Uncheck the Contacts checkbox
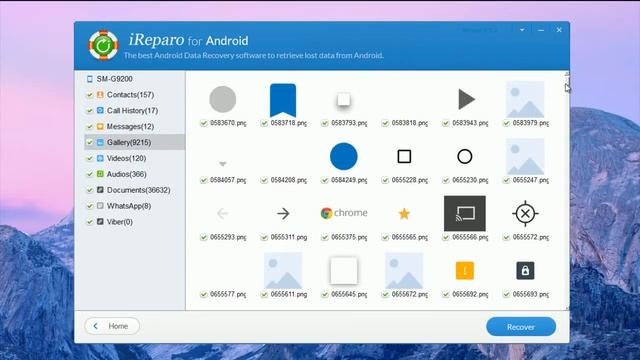Viewport: 640px width, 360px height. point(89,95)
